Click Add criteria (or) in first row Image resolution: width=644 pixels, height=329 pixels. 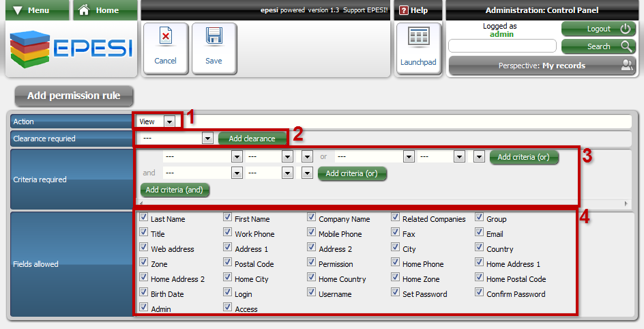524,157
